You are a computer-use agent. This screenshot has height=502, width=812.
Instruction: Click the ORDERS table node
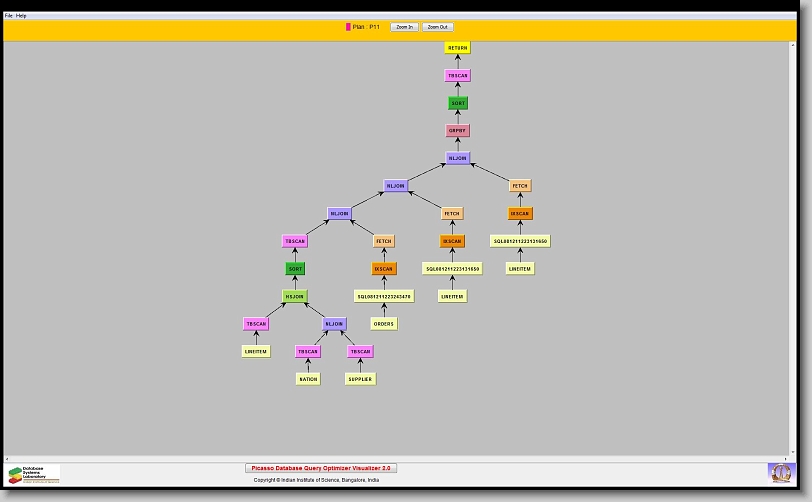point(384,324)
